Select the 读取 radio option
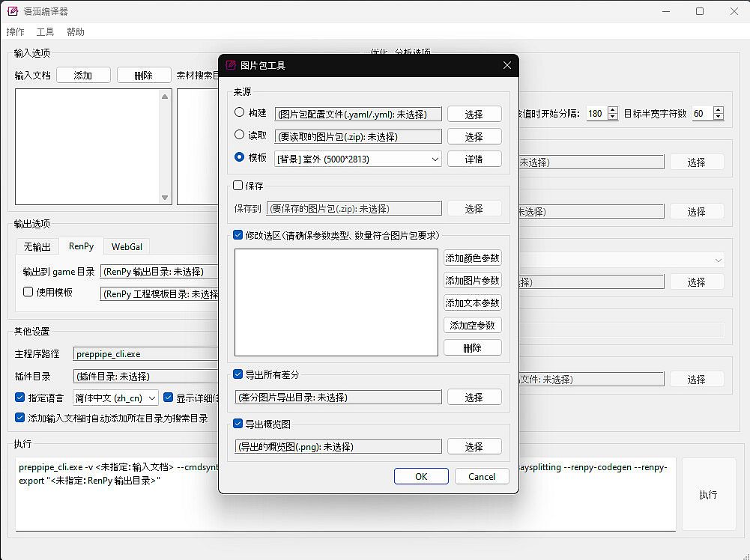Screen dimensions: 750x560 click(240, 135)
